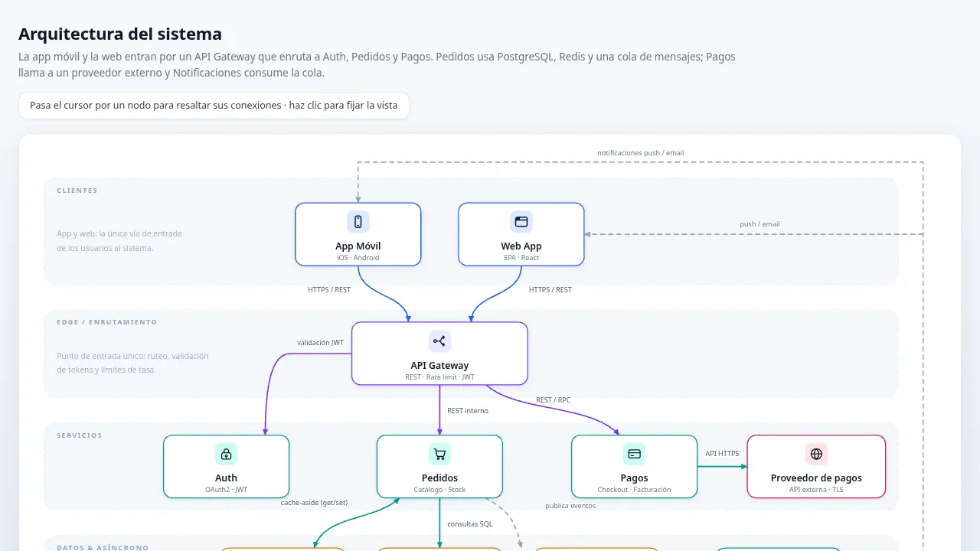
Task: Click the 'SPA · React' subtitle
Action: pos(521,258)
